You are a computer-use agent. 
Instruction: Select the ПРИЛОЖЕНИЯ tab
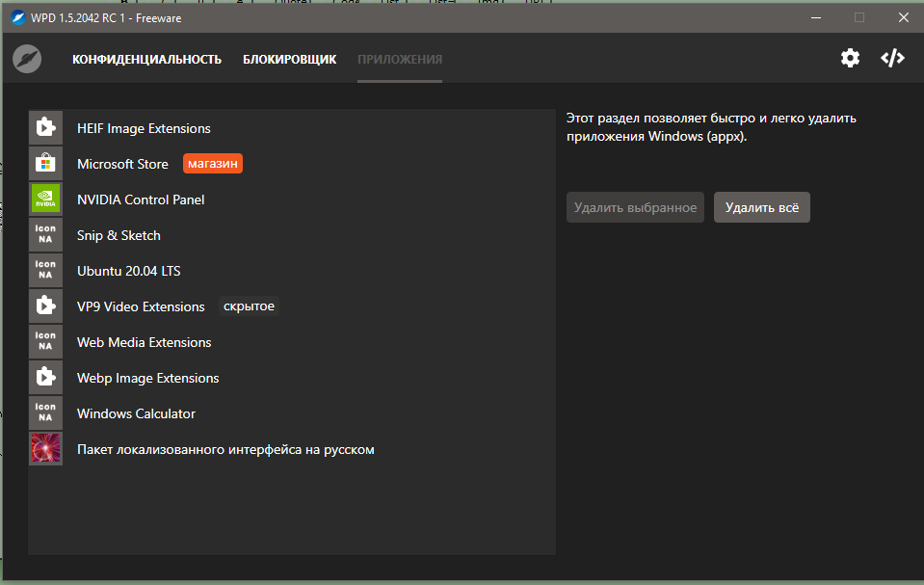(400, 60)
